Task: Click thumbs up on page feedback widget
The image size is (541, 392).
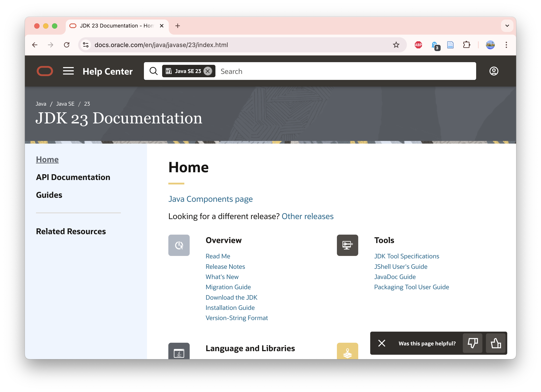Action: click(x=496, y=343)
